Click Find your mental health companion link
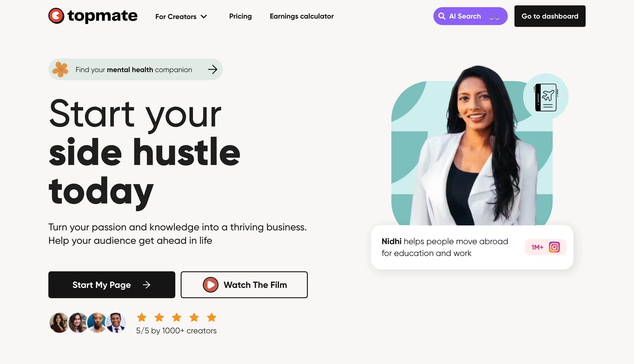634x364 pixels. (135, 69)
